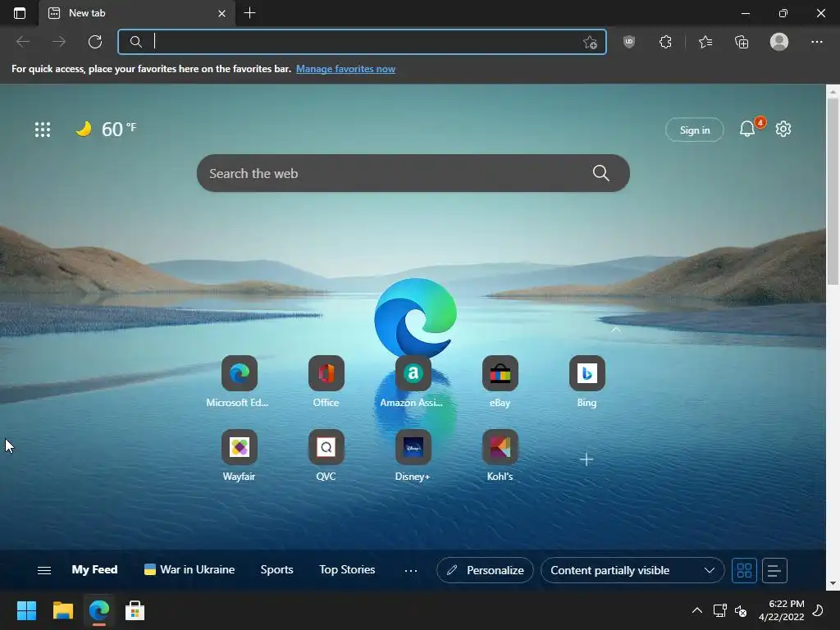Viewport: 840px width, 630px height.
Task: Open the eBay quick link
Action: 500,381
